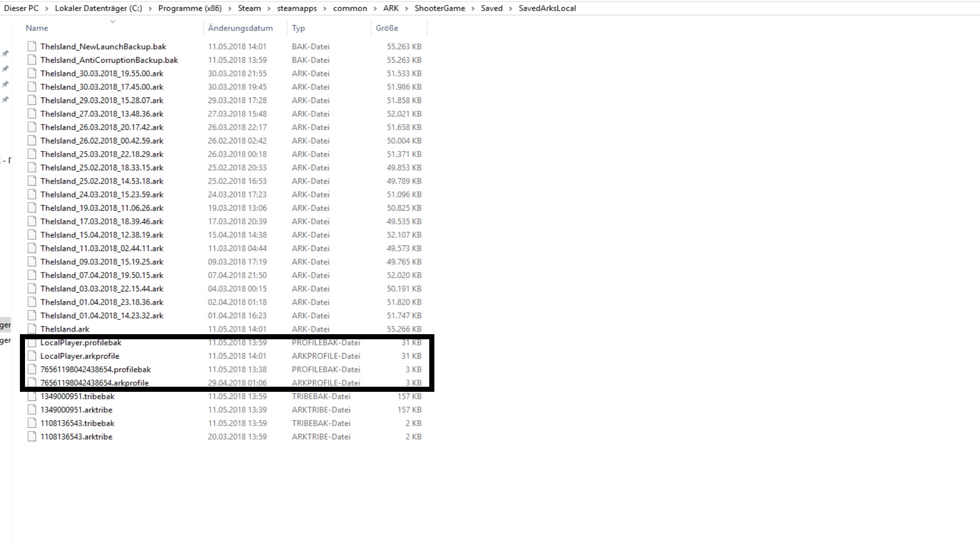Navigate to Saved folder in breadcrumb

click(492, 8)
